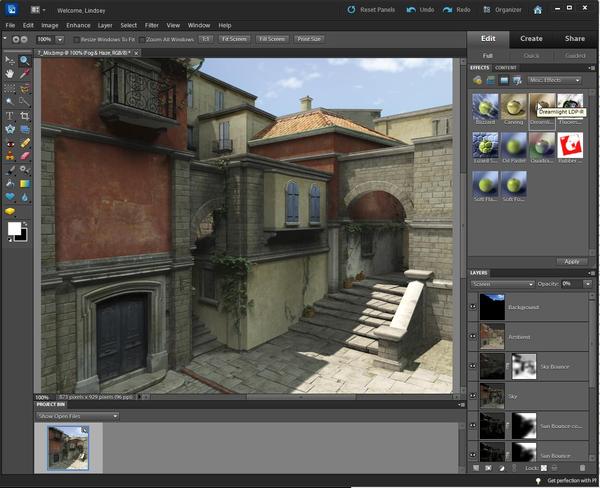Click the Rubber Stamp effect thumbnail
This screenshot has height=488, width=600.
(x=571, y=145)
